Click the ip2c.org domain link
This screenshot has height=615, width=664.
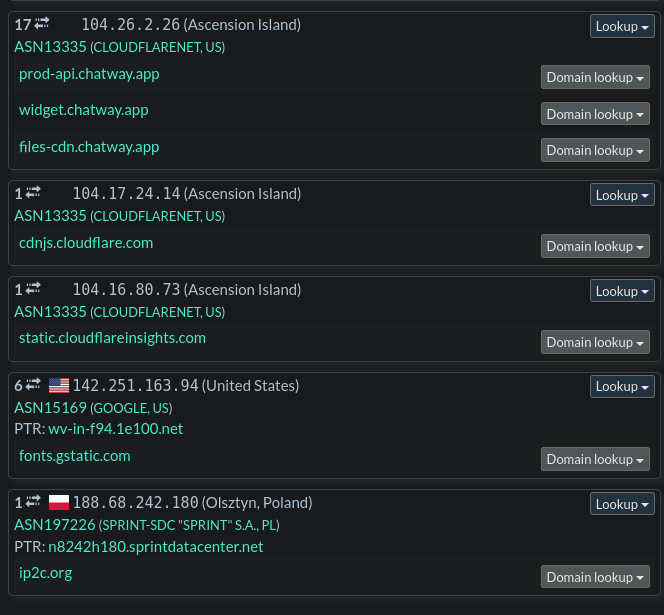click(45, 573)
